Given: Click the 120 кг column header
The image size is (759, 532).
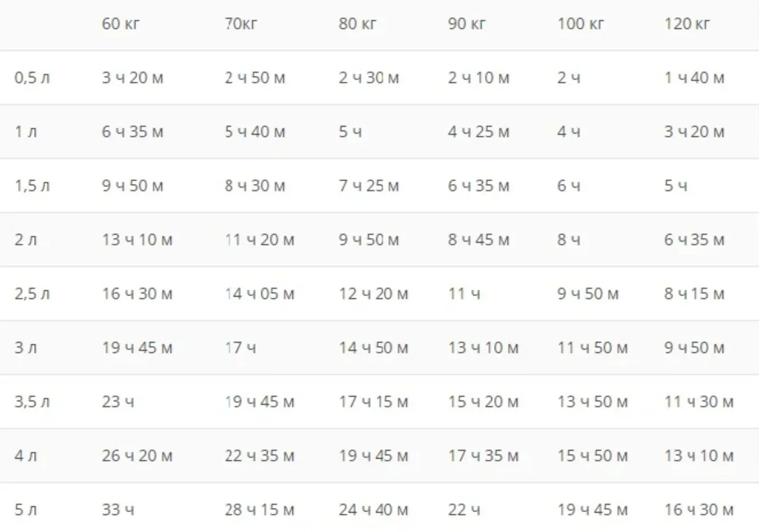Looking at the screenshot, I should [x=687, y=24].
